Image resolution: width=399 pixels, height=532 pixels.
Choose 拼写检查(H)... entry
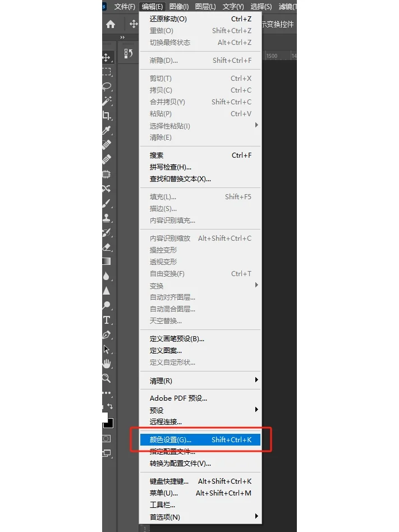coord(200,167)
